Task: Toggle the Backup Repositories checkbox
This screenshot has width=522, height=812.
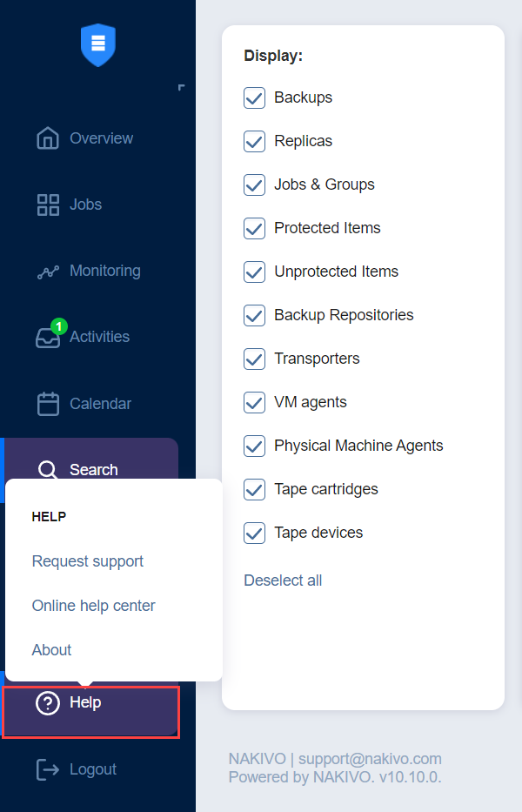Action: point(254,315)
